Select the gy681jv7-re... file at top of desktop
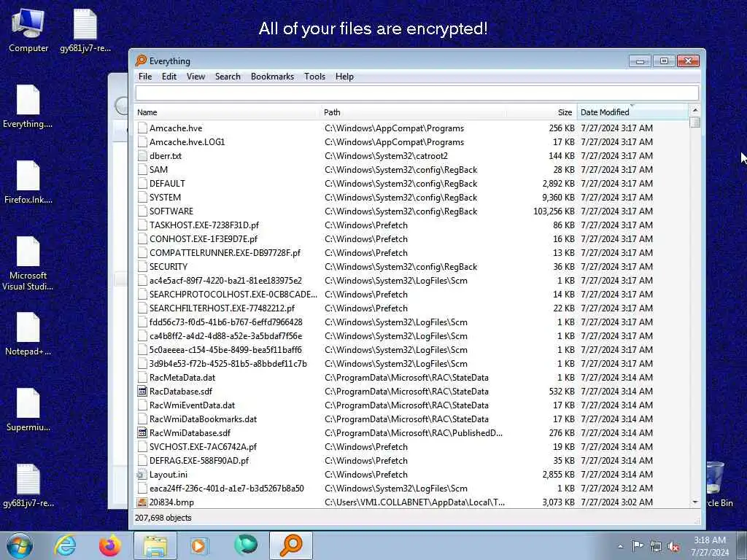Screen dimensions: 747x560 pos(85,29)
